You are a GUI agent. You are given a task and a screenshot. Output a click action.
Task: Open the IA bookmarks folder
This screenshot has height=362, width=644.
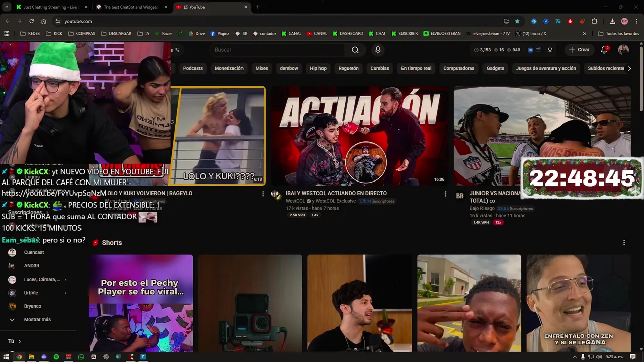pos(143,34)
